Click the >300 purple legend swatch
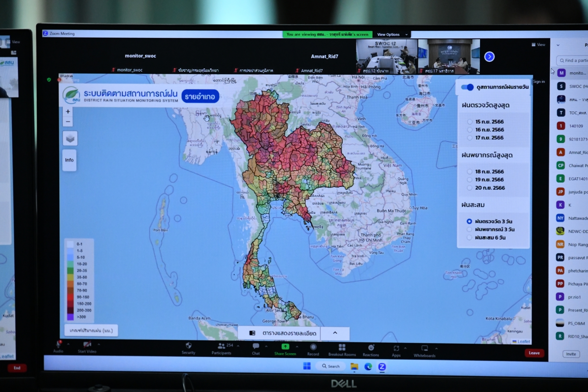 pos(70,317)
